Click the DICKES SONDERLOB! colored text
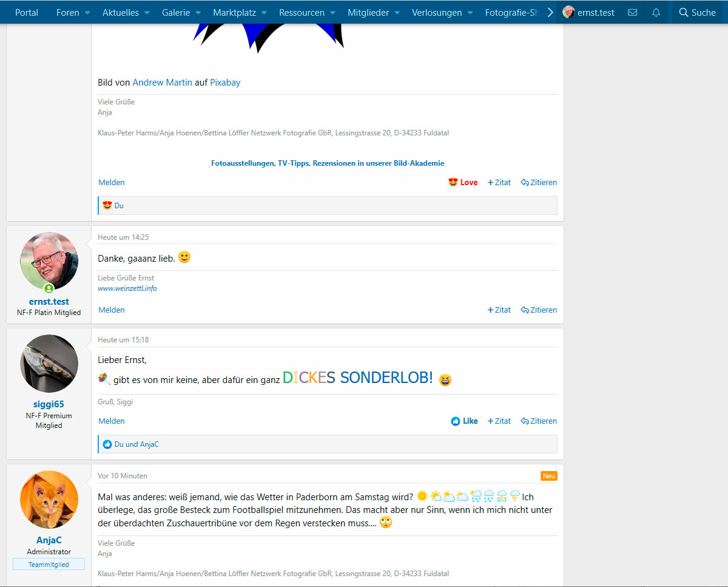The height and width of the screenshot is (587, 728). pyautogui.click(x=358, y=378)
